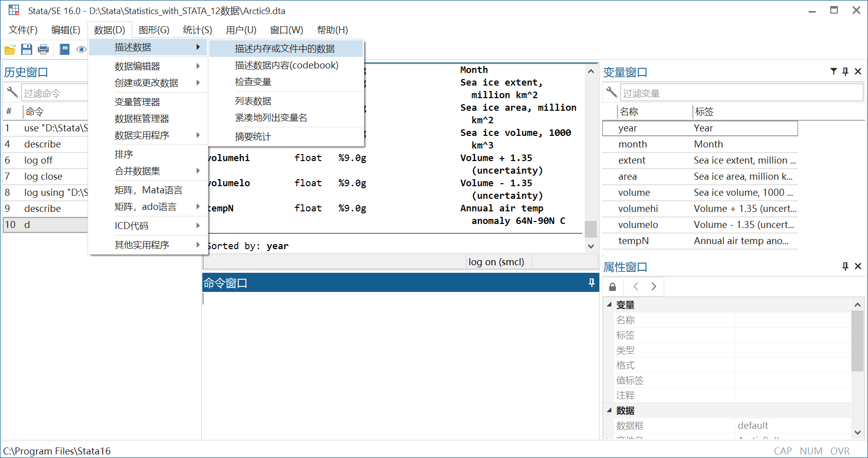This screenshot has height=458, width=868.
Task: Save the current dataset
Action: [x=26, y=49]
